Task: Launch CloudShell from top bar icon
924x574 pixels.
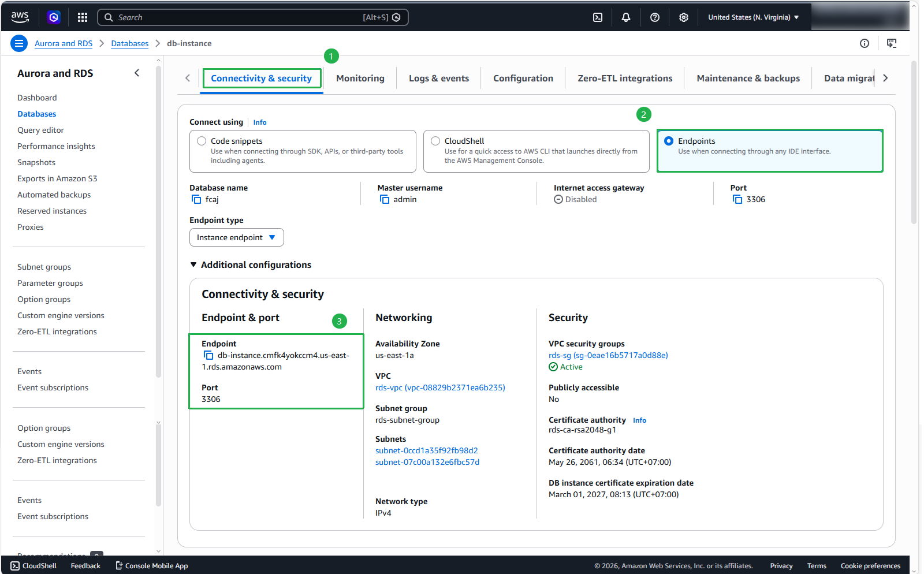Action: tap(598, 17)
